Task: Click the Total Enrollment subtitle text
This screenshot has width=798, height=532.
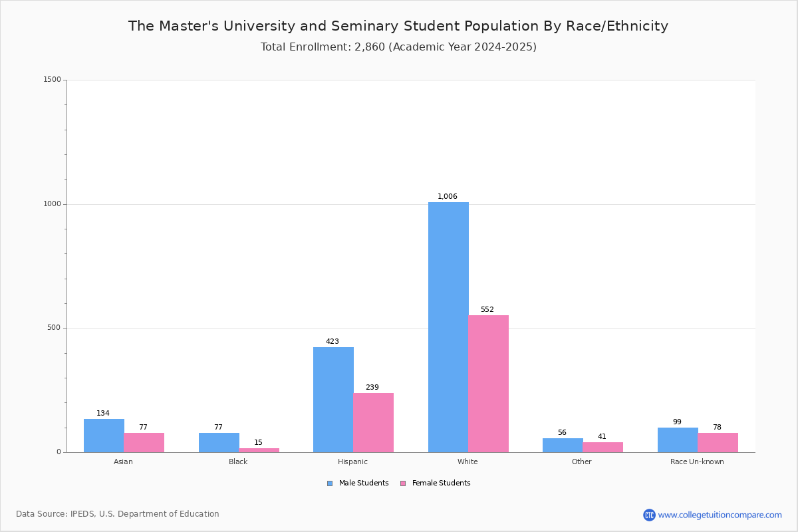Action: tap(398, 47)
